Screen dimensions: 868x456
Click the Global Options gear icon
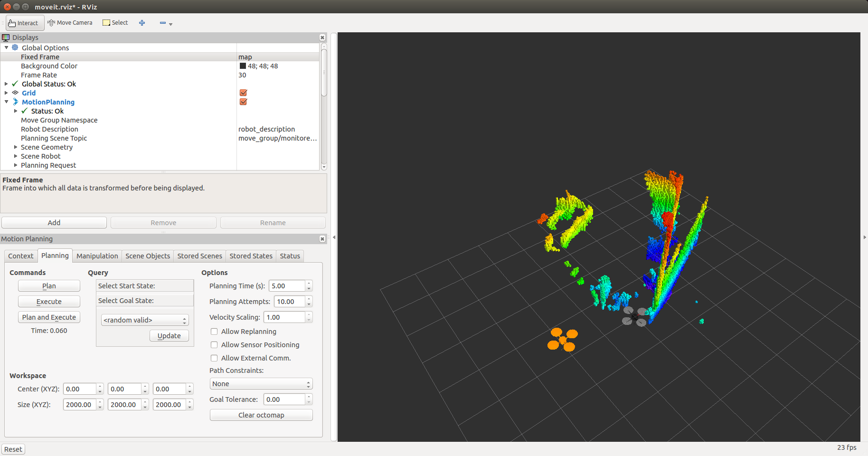pos(15,47)
